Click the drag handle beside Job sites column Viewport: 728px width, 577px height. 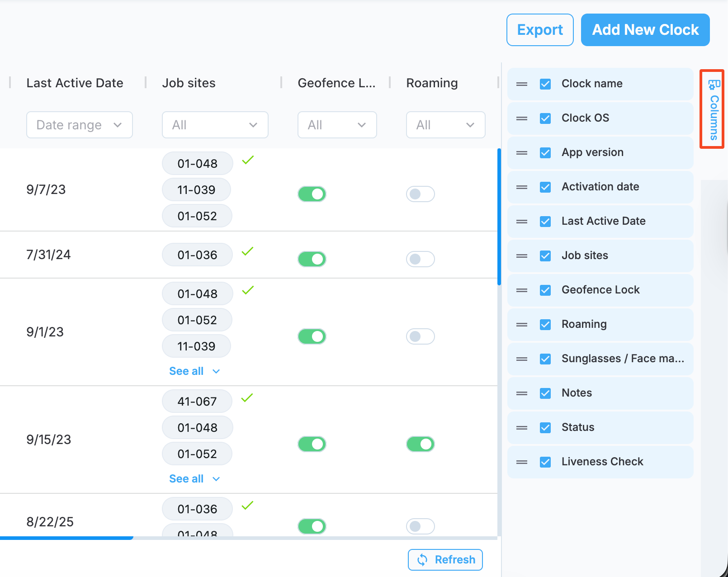pyautogui.click(x=522, y=256)
